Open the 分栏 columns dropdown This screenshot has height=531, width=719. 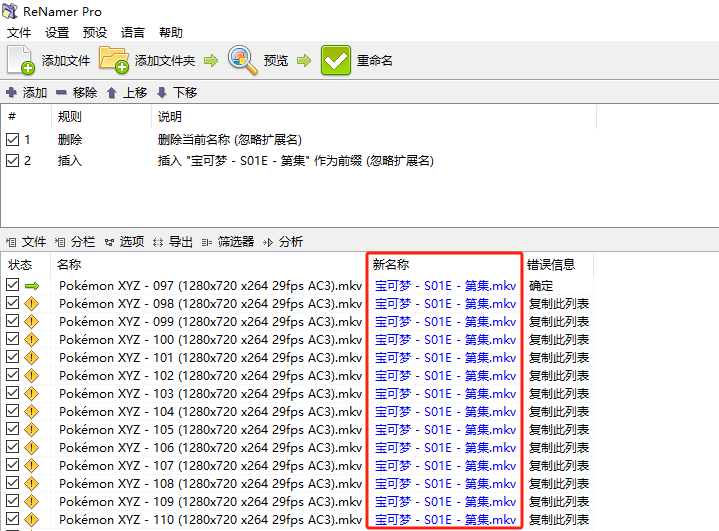(83, 242)
